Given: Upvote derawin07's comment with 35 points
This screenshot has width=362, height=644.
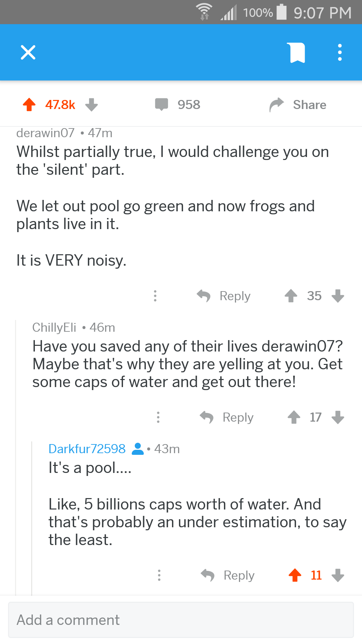Looking at the screenshot, I should [x=291, y=296].
